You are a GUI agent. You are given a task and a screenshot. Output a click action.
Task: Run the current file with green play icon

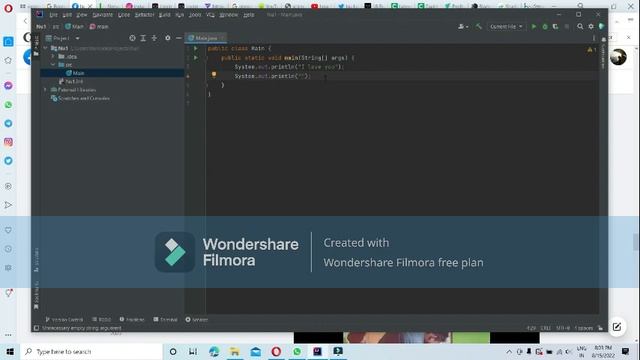coord(533,27)
